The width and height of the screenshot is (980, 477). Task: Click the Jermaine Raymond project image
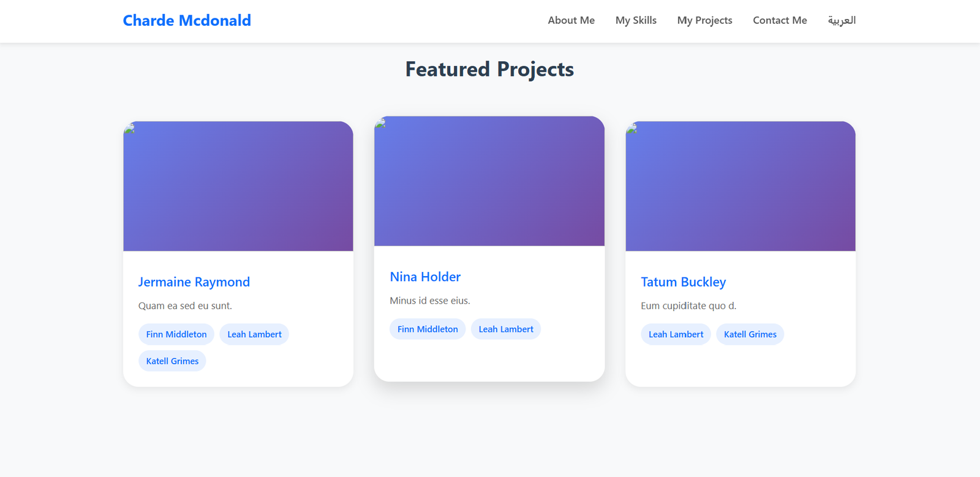click(x=238, y=186)
